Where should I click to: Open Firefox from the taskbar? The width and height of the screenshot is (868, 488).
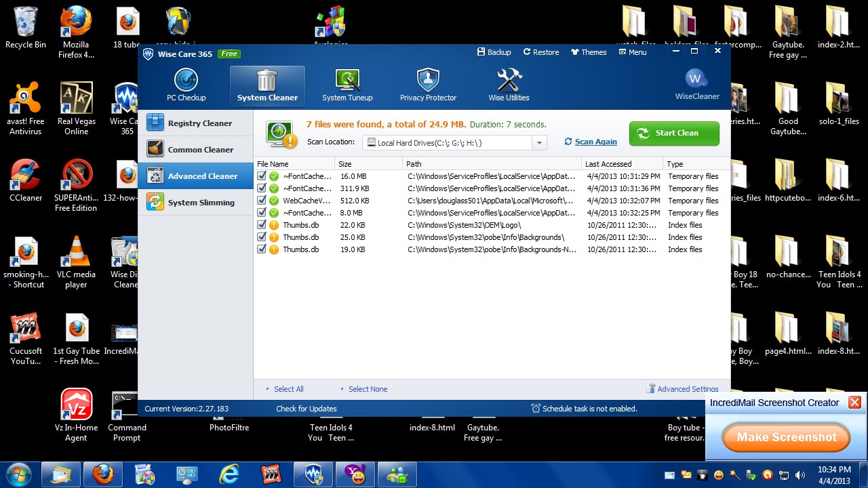103,474
